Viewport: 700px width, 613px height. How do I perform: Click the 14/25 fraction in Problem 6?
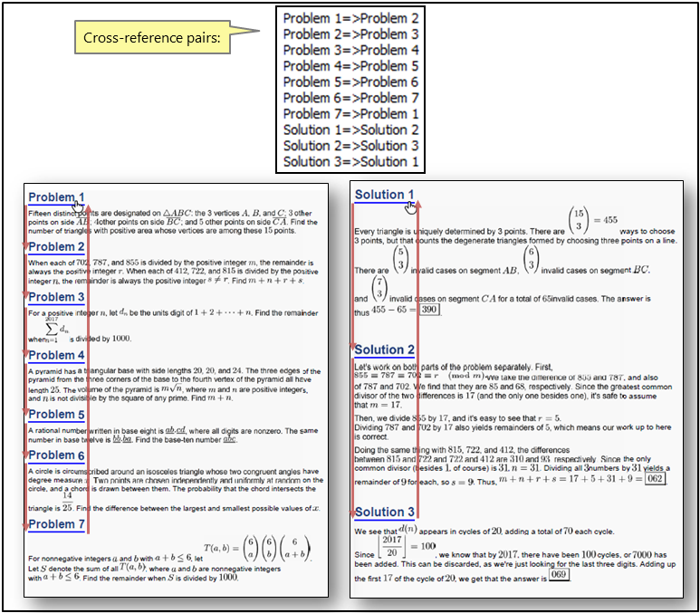67,502
